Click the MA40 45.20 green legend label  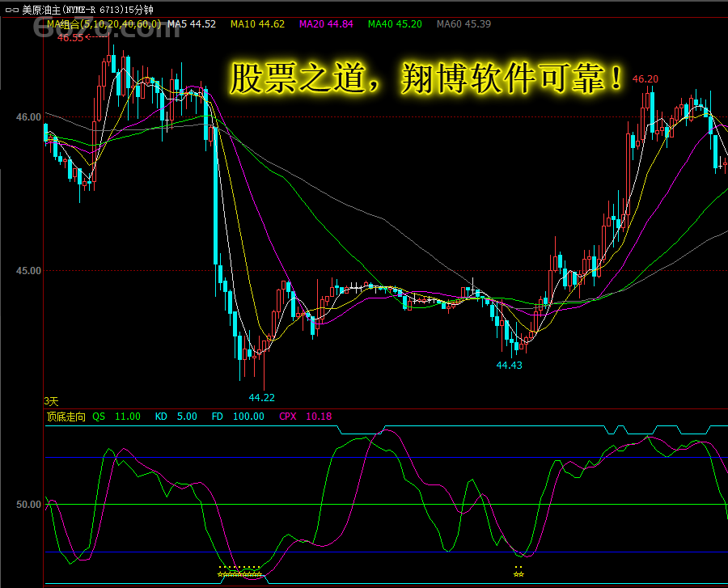pos(395,24)
